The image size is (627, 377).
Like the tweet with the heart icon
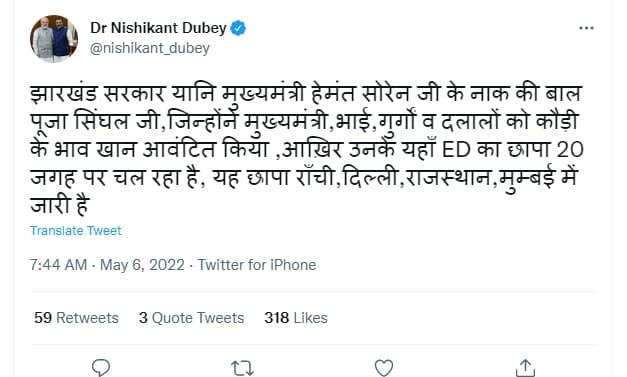tap(384, 368)
